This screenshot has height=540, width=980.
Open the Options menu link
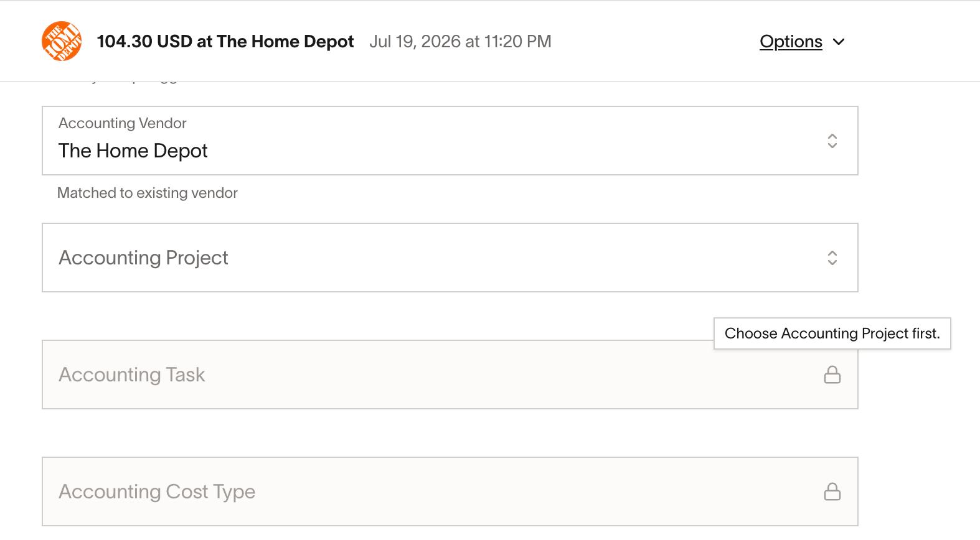(791, 42)
